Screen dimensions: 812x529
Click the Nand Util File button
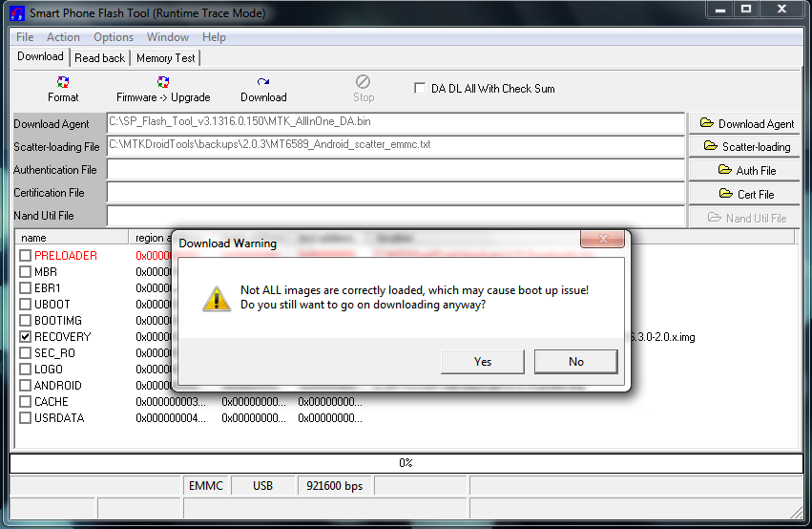click(x=744, y=218)
